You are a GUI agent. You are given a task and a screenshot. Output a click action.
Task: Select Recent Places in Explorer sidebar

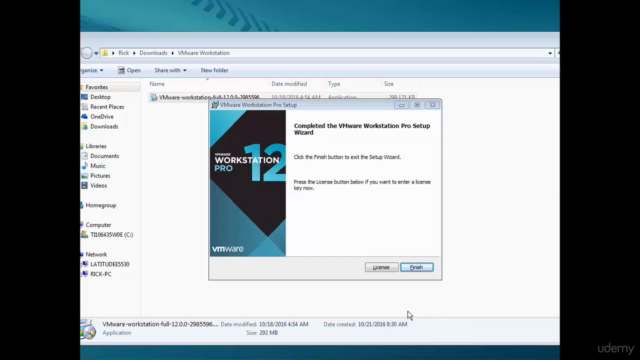pos(107,107)
